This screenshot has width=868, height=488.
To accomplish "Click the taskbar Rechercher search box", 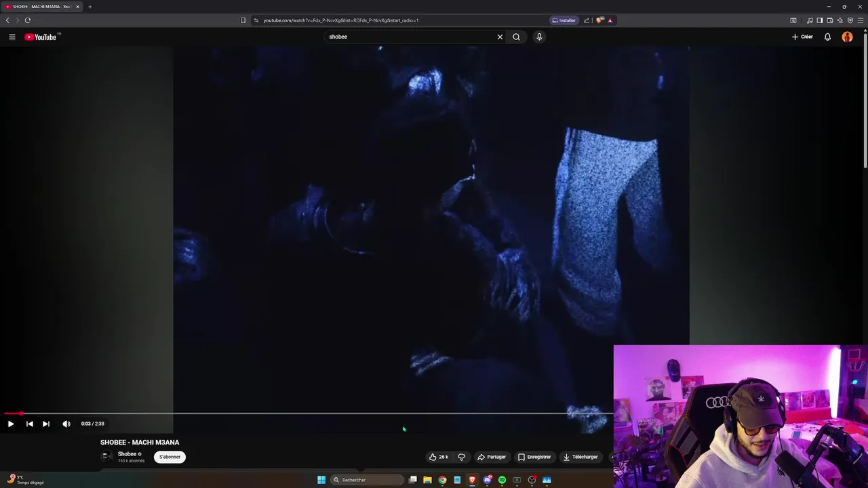I will click(x=367, y=480).
